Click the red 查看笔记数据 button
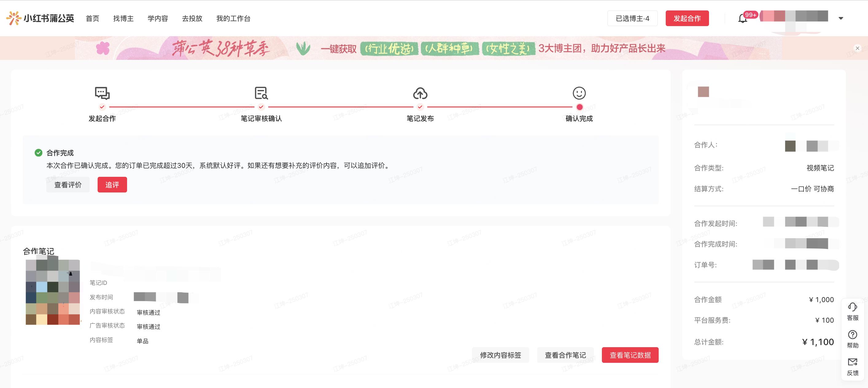The height and width of the screenshot is (388, 868). [630, 355]
